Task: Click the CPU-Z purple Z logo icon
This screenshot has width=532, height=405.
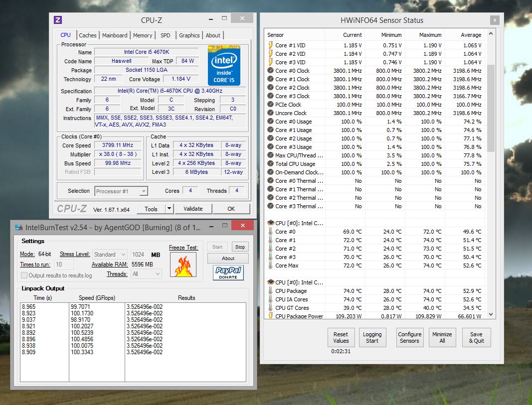Action: coord(58,20)
